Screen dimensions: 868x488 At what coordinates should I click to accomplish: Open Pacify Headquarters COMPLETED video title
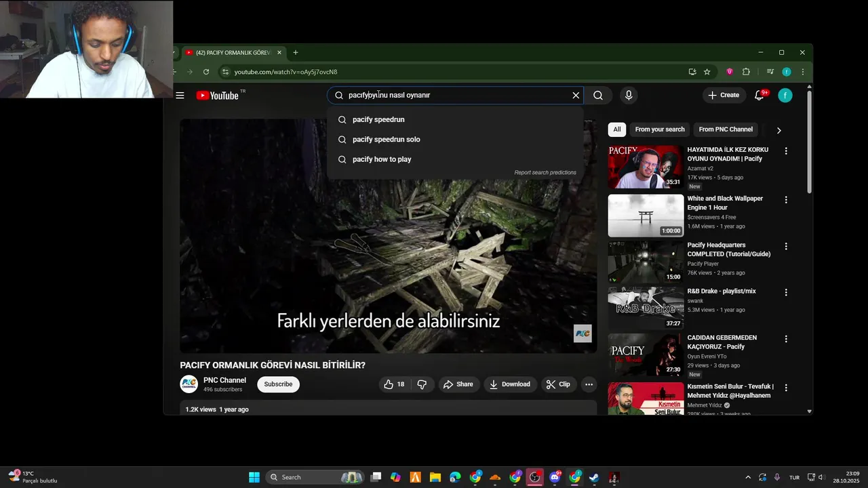(x=729, y=249)
